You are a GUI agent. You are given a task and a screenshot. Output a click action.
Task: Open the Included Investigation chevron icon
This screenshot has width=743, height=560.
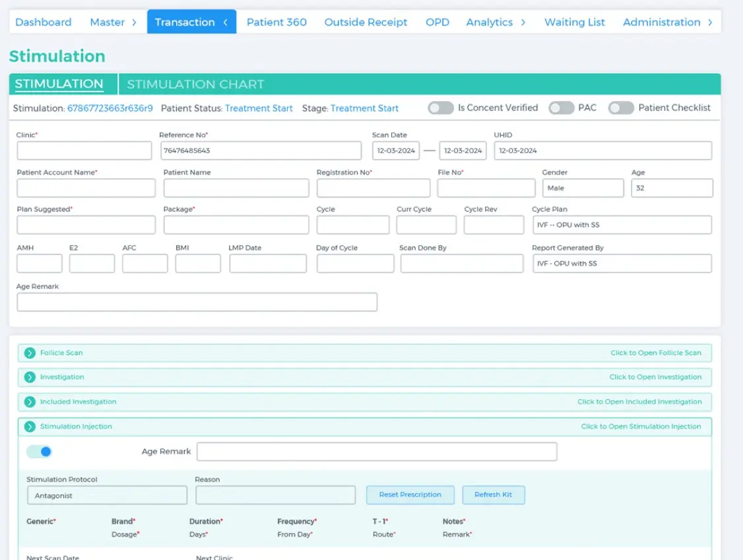[29, 401]
